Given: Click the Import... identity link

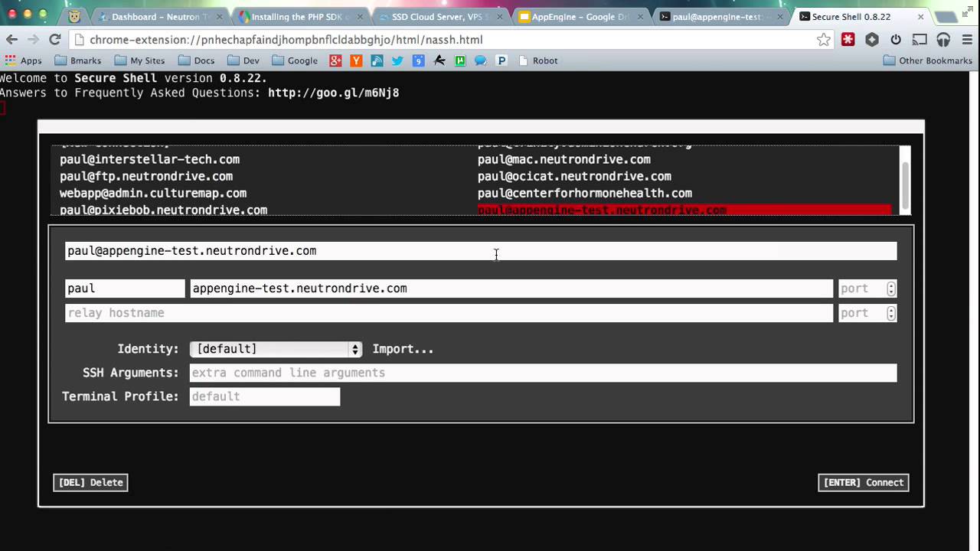Looking at the screenshot, I should [x=403, y=349].
